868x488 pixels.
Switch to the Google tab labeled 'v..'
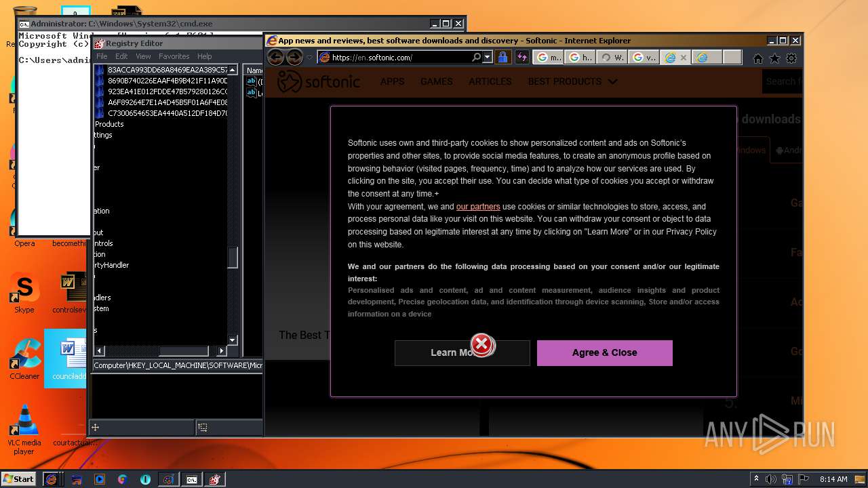pyautogui.click(x=644, y=58)
